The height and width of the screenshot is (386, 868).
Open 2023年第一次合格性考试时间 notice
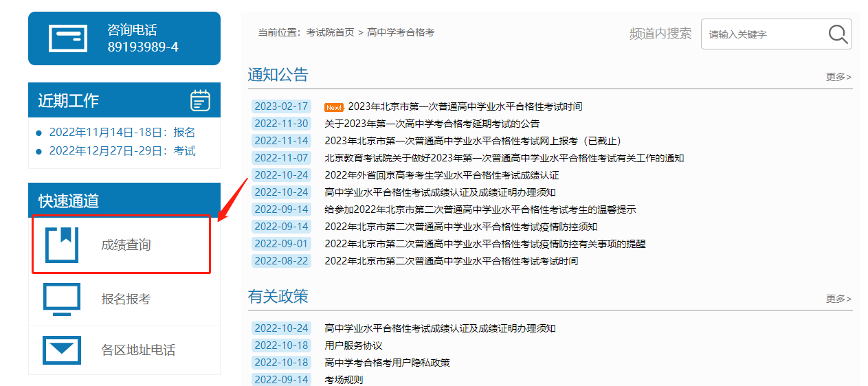pyautogui.click(x=465, y=106)
